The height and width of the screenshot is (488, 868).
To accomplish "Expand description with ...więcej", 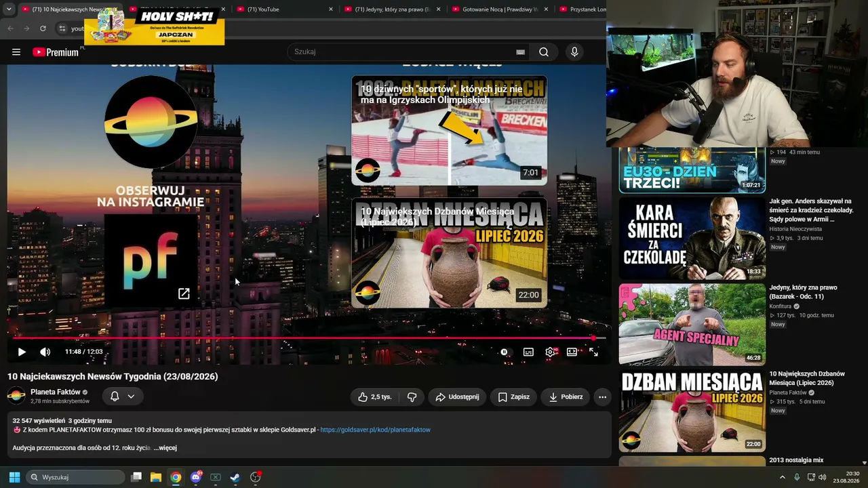I will coord(165,448).
